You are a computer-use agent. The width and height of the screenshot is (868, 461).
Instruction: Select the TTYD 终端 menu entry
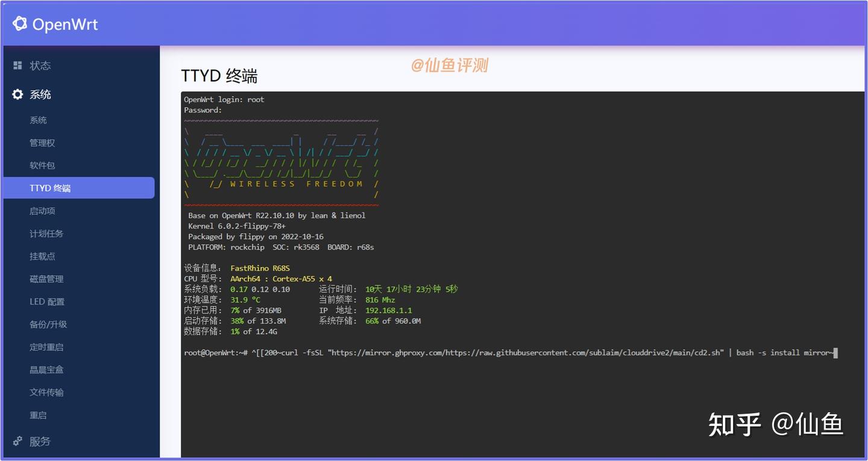click(x=51, y=188)
